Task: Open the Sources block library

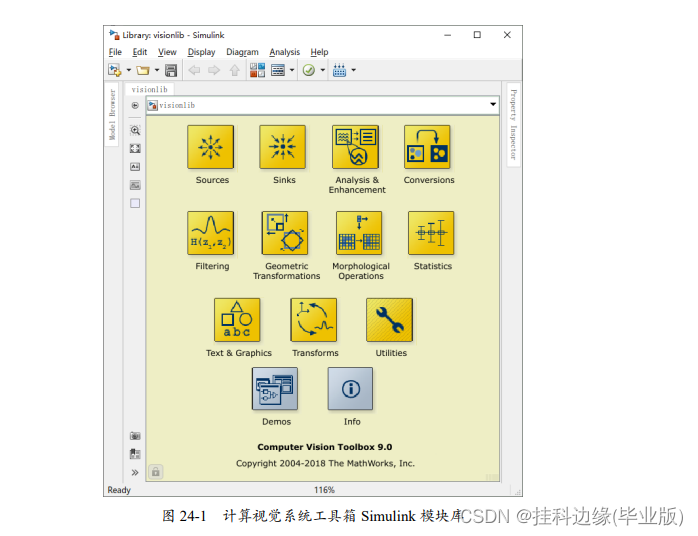Action: pos(211,147)
